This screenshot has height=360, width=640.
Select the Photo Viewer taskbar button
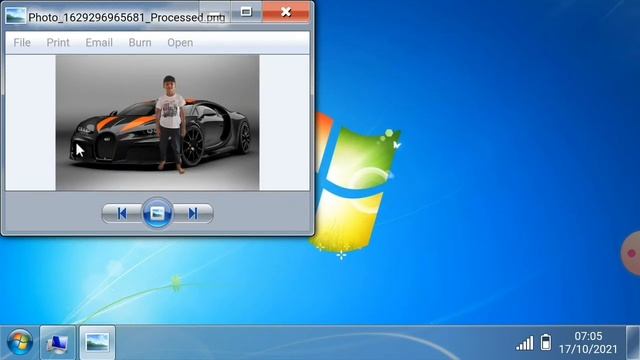(x=97, y=342)
